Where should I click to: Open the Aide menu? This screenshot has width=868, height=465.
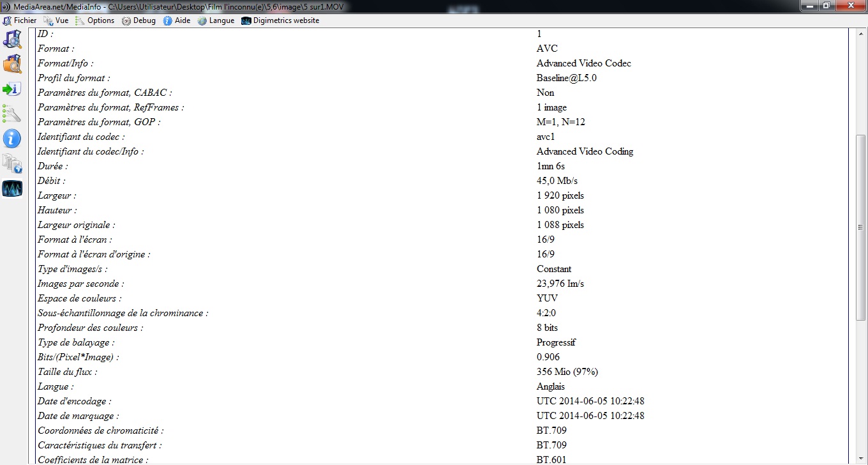point(177,20)
